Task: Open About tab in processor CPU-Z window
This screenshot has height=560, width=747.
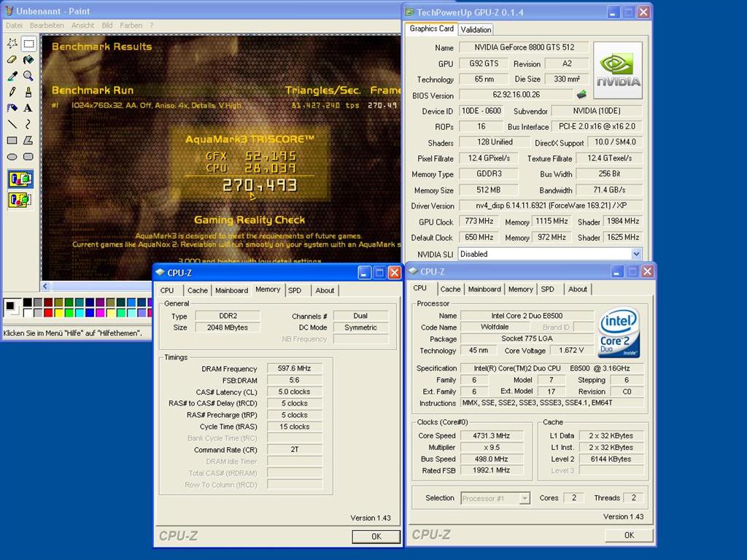Action: [578, 289]
